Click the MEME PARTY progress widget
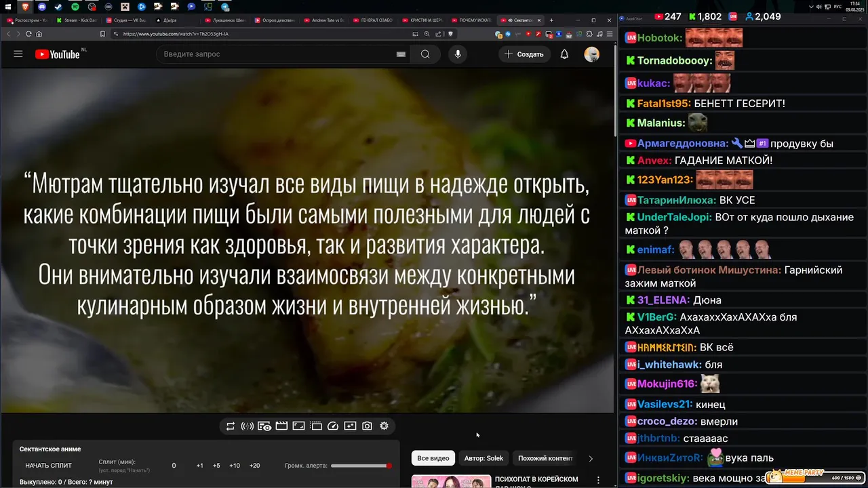The image size is (868, 488). click(x=815, y=477)
